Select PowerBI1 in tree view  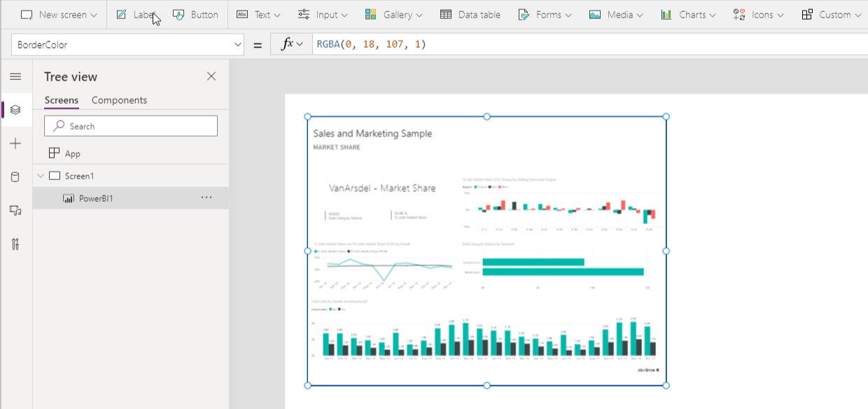pyautogui.click(x=131, y=198)
